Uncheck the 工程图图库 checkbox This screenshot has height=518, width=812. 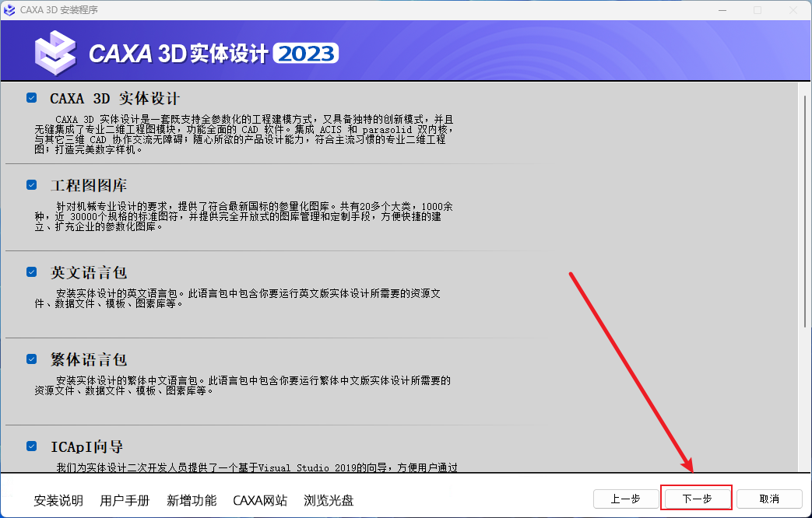click(32, 185)
